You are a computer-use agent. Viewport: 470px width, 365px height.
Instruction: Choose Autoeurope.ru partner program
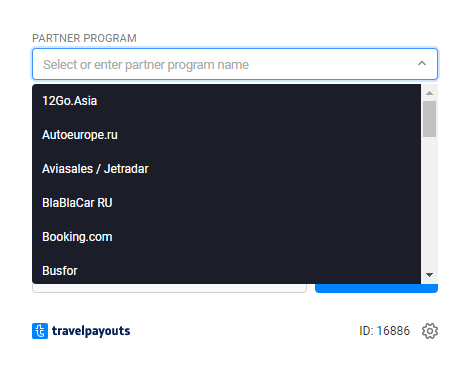227,135
